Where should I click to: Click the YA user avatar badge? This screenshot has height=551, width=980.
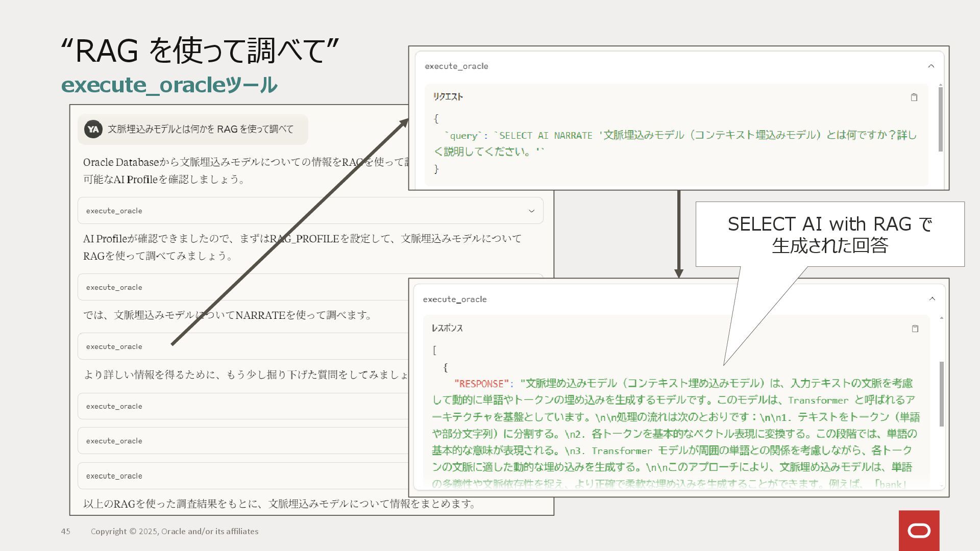tap(93, 130)
